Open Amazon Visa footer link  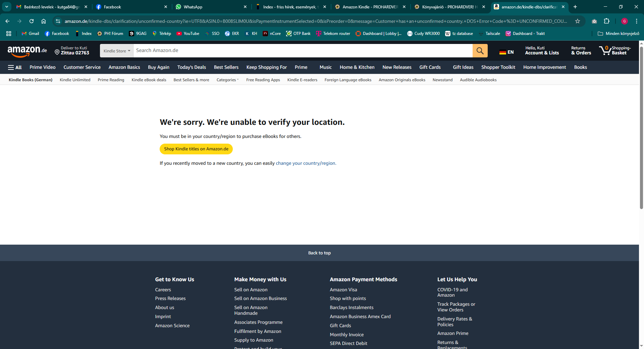[343, 290]
